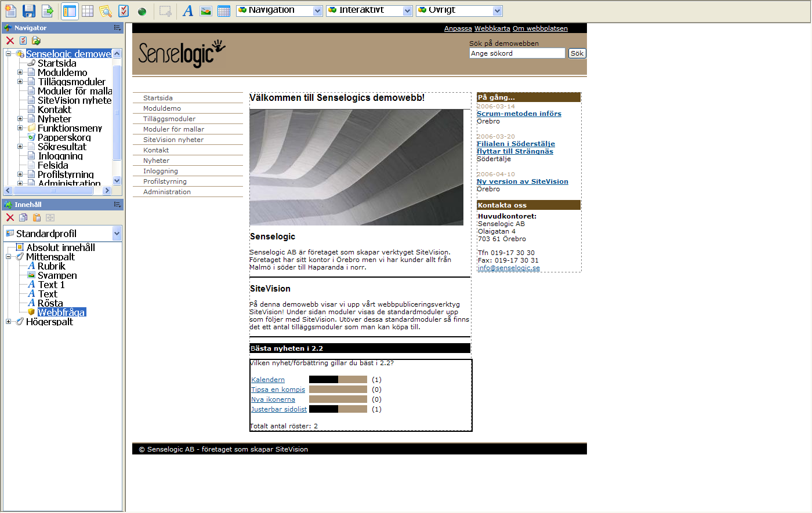Click the Anpassa link in header
The height and width of the screenshot is (513, 812).
pyautogui.click(x=458, y=28)
